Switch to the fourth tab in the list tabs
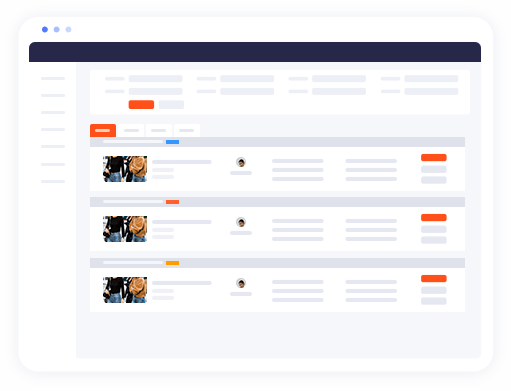The height and width of the screenshot is (391, 511). (x=187, y=130)
